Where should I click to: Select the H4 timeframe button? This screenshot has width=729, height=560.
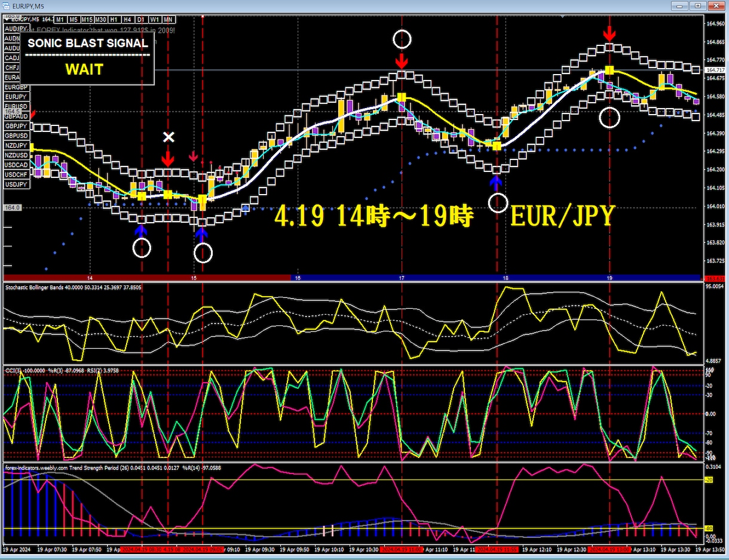point(127,19)
